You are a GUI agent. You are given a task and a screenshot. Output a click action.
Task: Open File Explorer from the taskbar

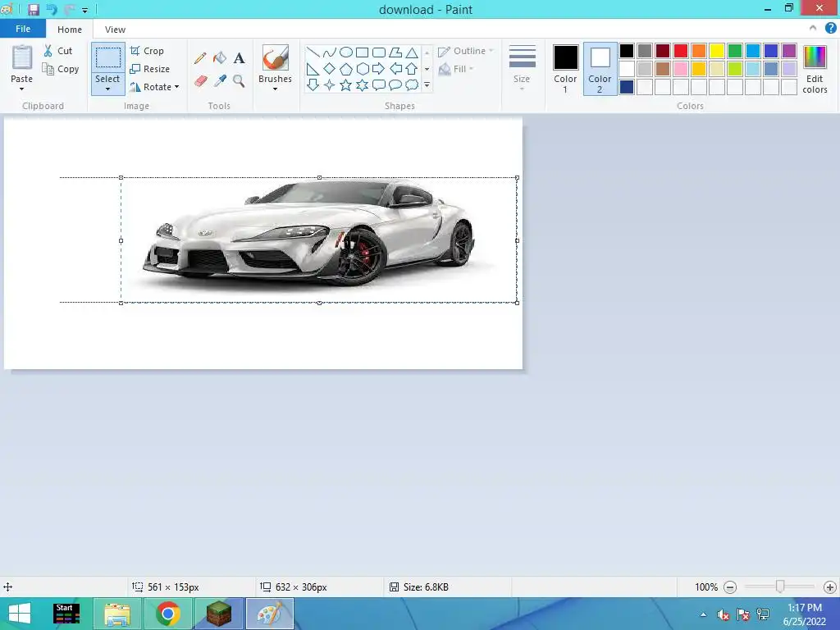point(116,614)
